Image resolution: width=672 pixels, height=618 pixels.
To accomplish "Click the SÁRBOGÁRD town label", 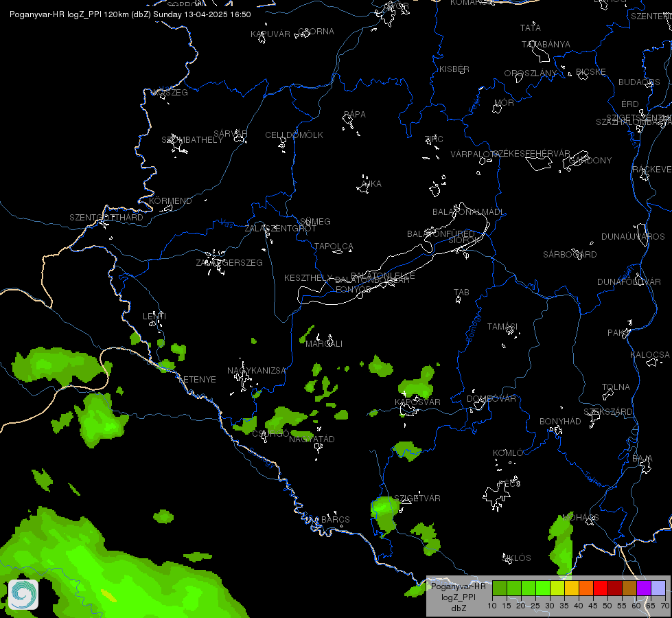I will [x=570, y=254].
